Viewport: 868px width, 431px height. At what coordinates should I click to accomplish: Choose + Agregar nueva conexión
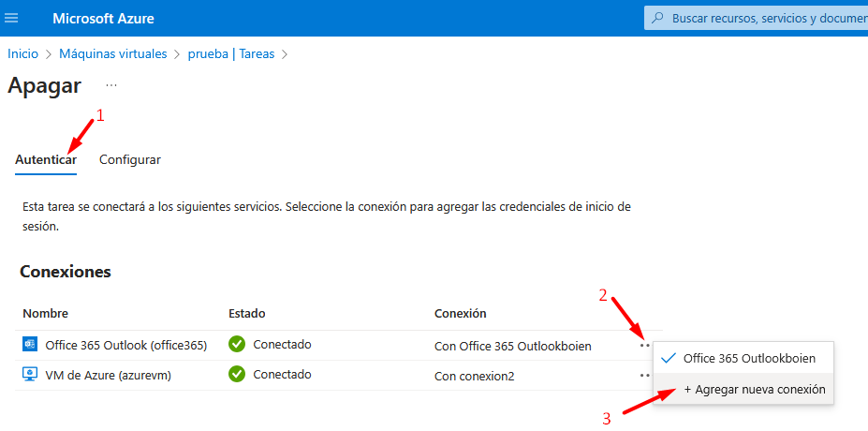[754, 389]
